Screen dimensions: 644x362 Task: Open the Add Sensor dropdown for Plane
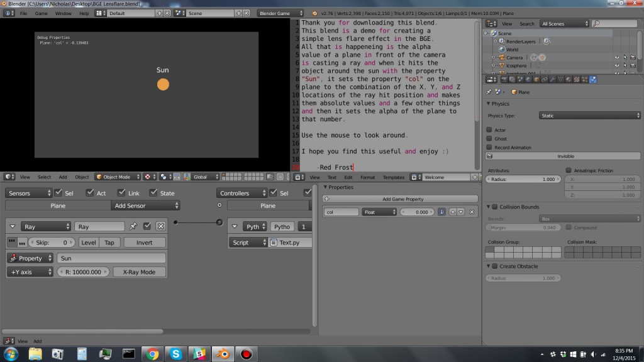pyautogui.click(x=145, y=205)
